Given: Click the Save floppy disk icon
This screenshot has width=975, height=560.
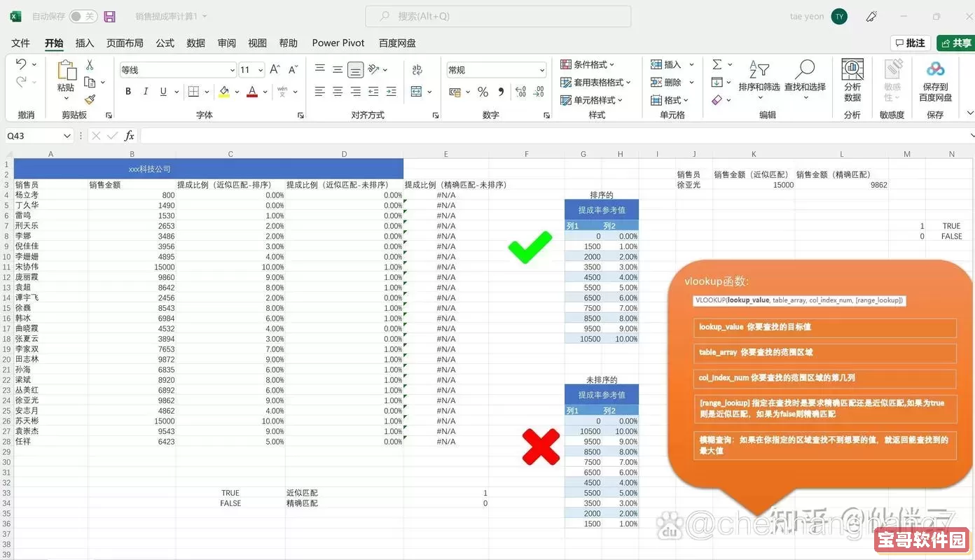Looking at the screenshot, I should click(x=109, y=16).
